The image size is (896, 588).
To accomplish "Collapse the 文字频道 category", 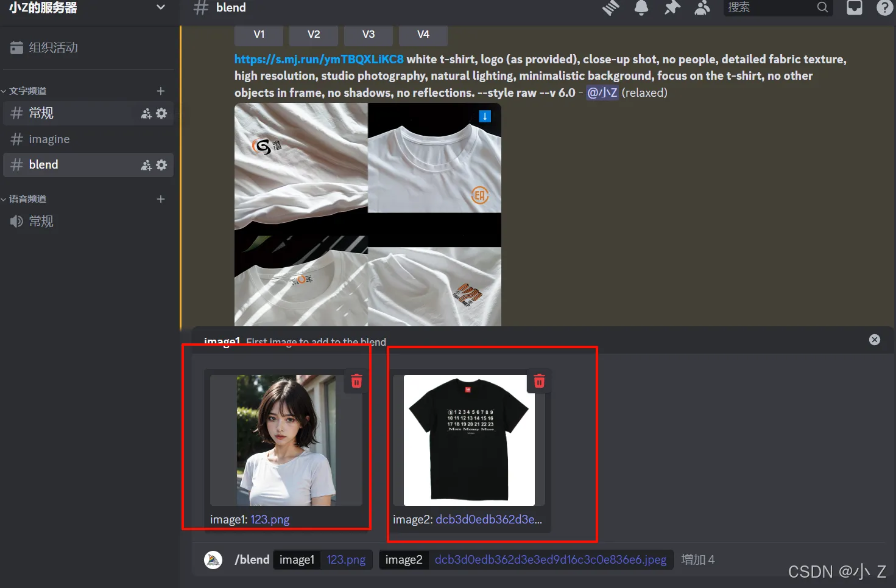I will tap(27, 91).
